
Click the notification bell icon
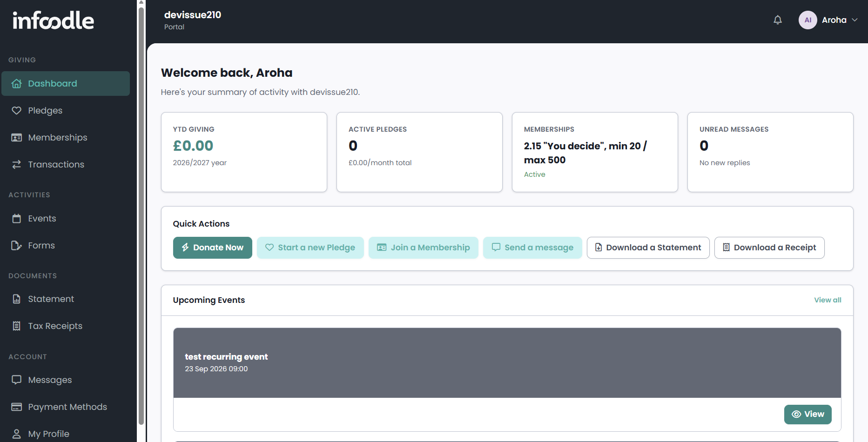point(778,20)
